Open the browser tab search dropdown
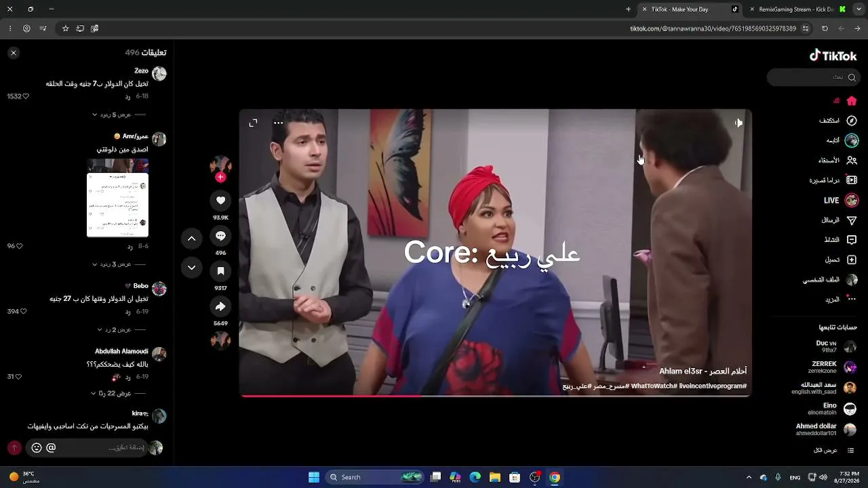 click(x=858, y=9)
